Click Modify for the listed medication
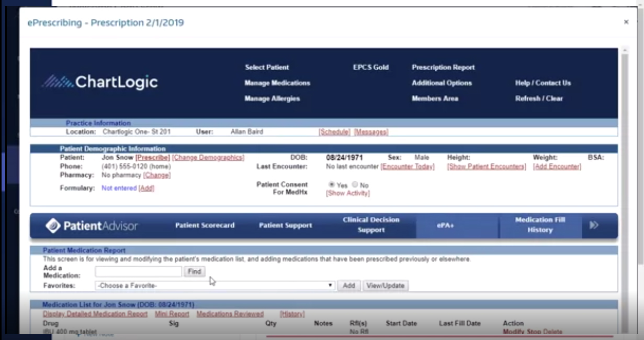The height and width of the screenshot is (340, 644). (x=513, y=332)
